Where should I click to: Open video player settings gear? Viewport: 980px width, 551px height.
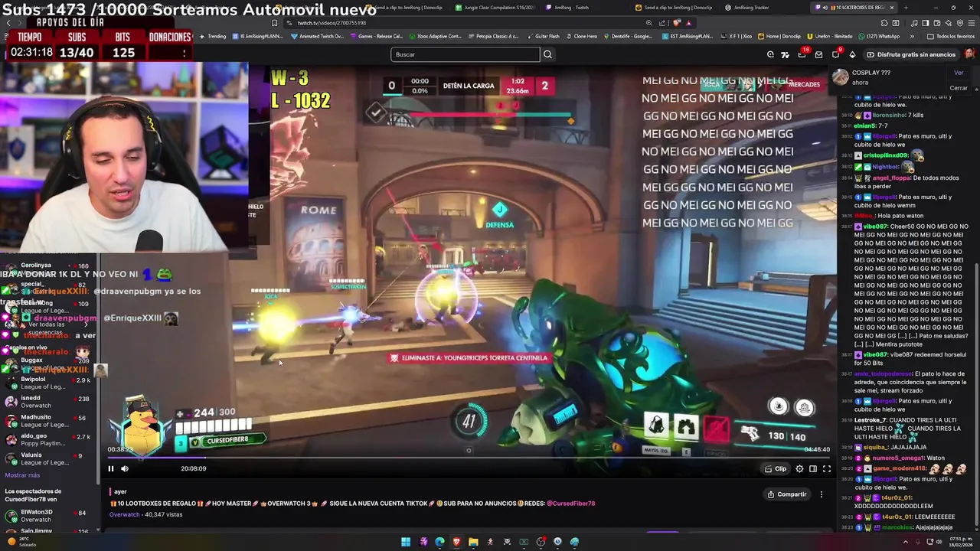coord(799,469)
